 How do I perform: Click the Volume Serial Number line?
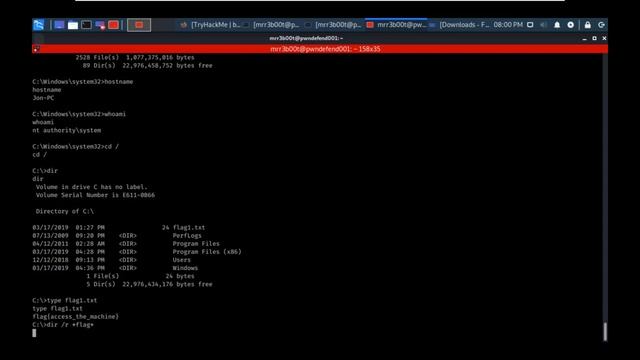(95, 195)
